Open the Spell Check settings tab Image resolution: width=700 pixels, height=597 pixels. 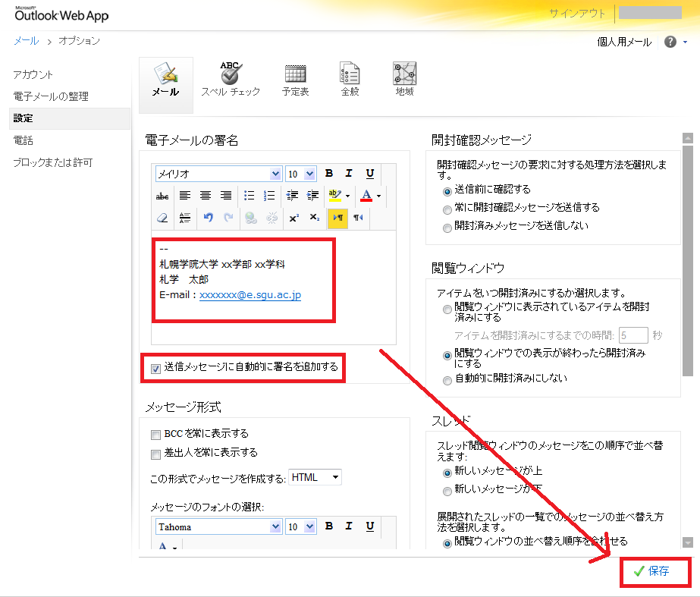click(231, 79)
